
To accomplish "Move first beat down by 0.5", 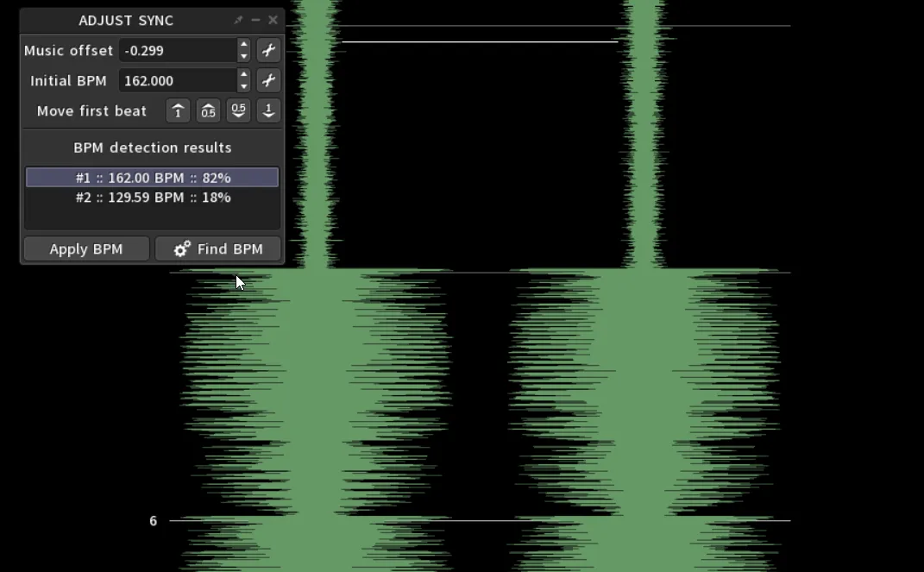I will pyautogui.click(x=238, y=111).
